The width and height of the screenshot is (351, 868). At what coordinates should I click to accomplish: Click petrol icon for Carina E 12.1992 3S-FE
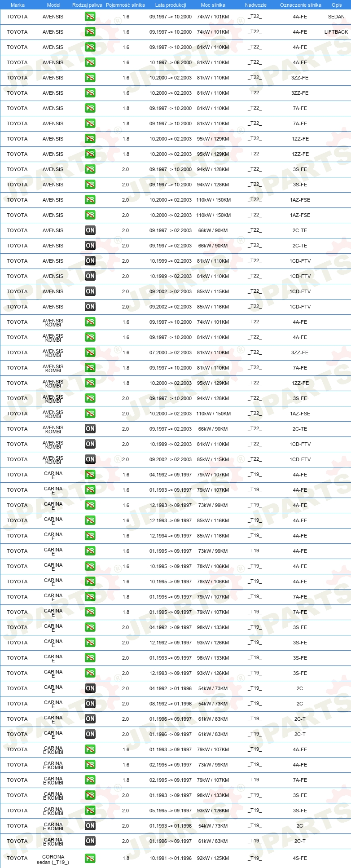click(90, 643)
